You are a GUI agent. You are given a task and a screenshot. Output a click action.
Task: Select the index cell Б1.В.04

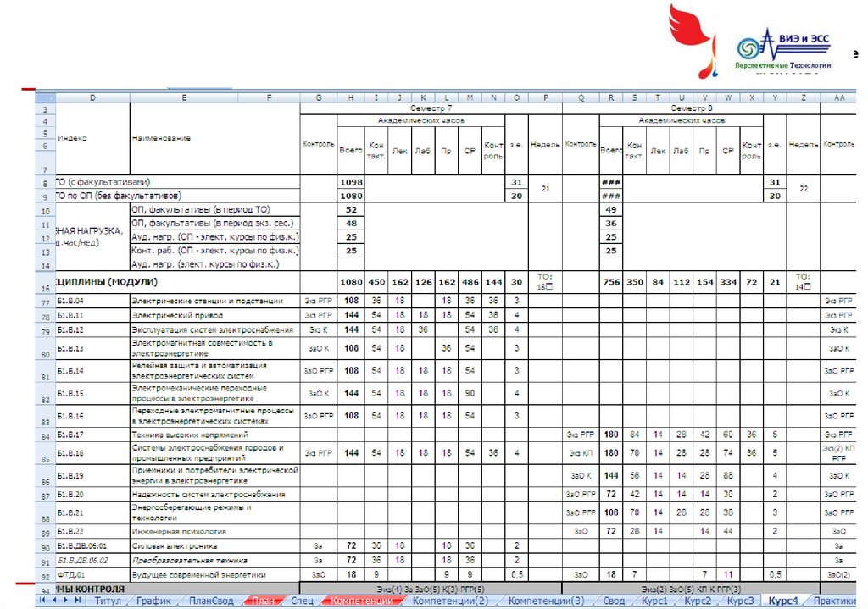coord(92,301)
